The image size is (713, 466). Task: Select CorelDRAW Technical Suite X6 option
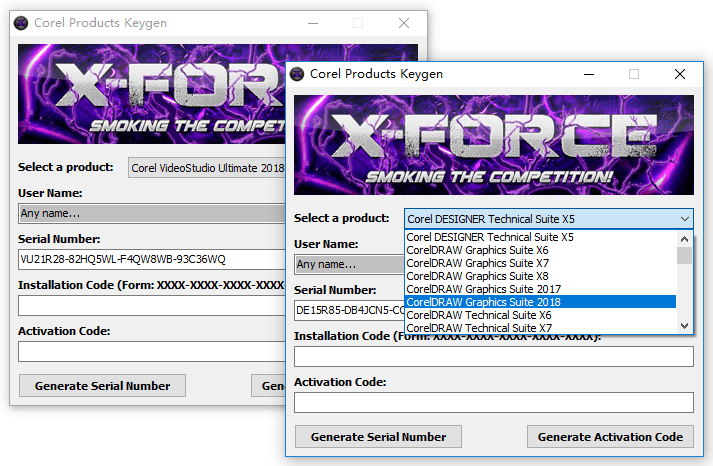point(540,315)
